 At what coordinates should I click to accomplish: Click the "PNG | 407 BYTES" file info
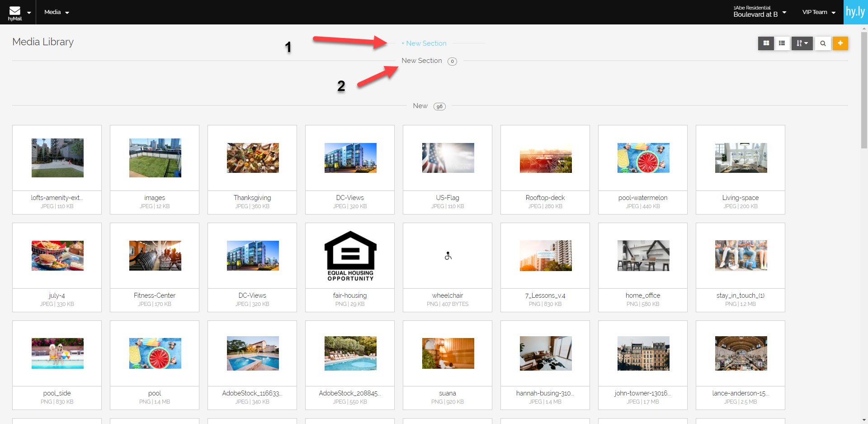tap(448, 304)
